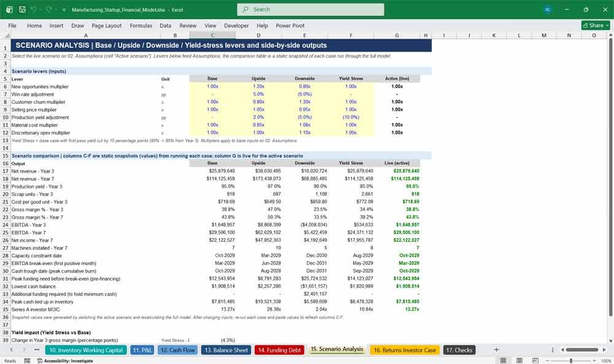Open the View ribbon tab
Screen dimensions: 614x364
(210, 25)
